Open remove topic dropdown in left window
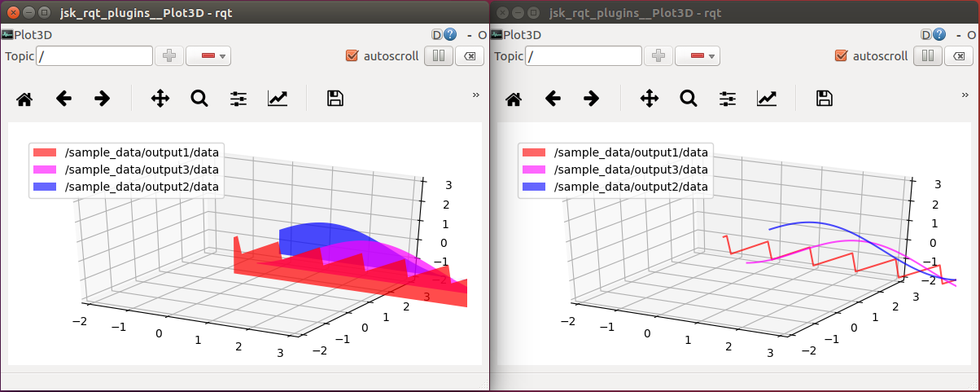Image resolution: width=980 pixels, height=392 pixels. coord(208,56)
